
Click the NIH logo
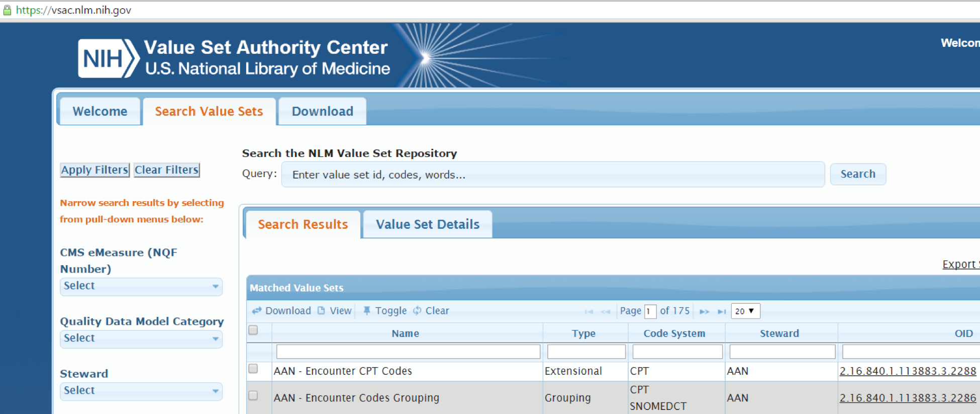tap(109, 58)
